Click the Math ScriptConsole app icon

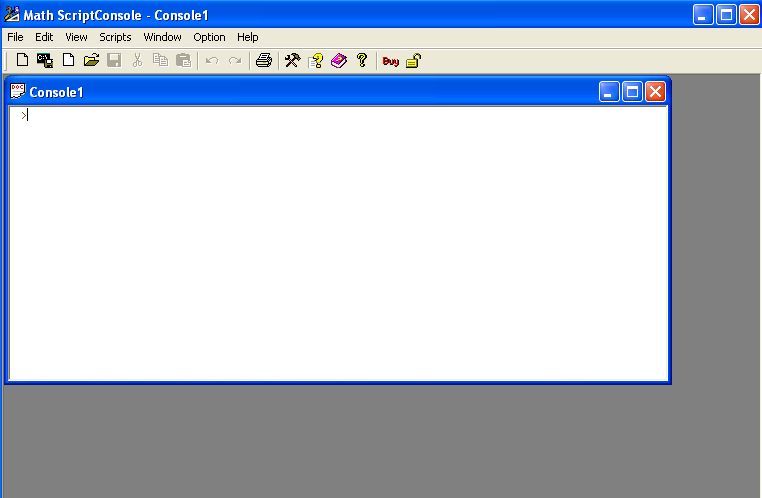(x=12, y=15)
